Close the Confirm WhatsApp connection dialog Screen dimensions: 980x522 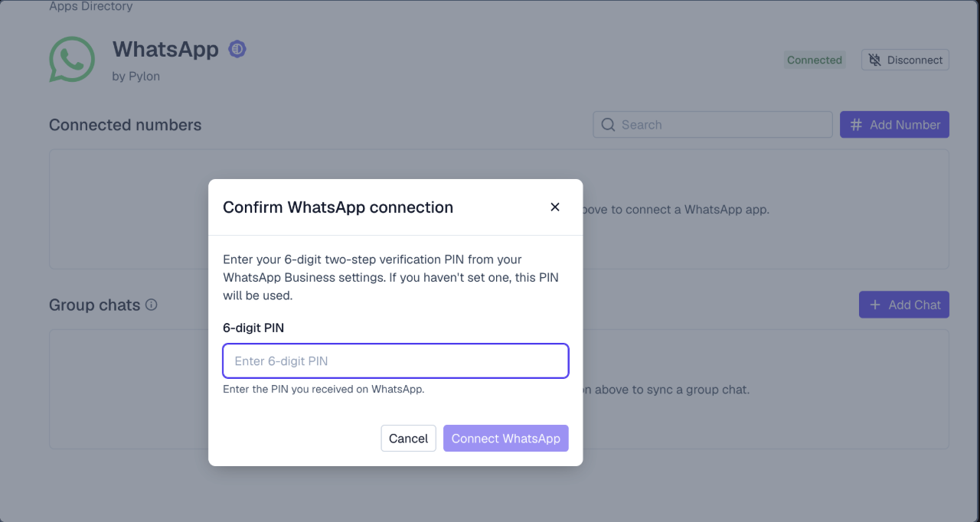555,207
